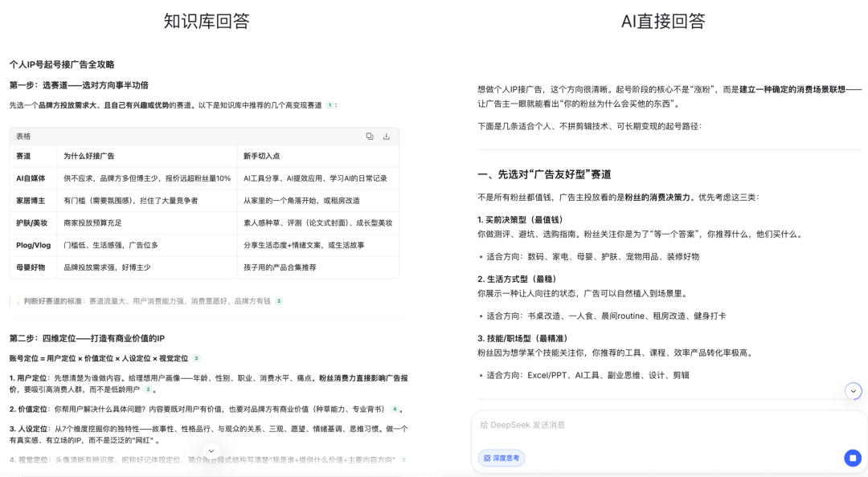Click the down chevron in knowledge base answer
Screen dimensions: 868x477
(x=211, y=450)
